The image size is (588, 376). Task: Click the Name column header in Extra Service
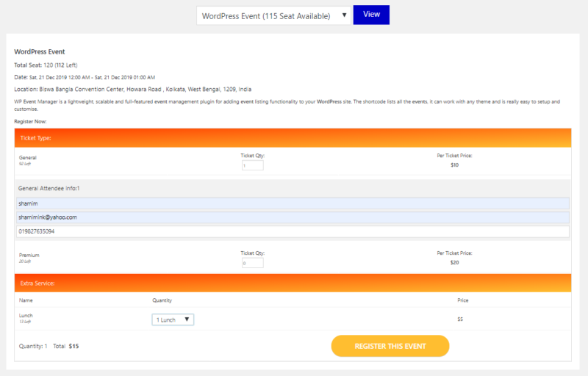pyautogui.click(x=26, y=300)
